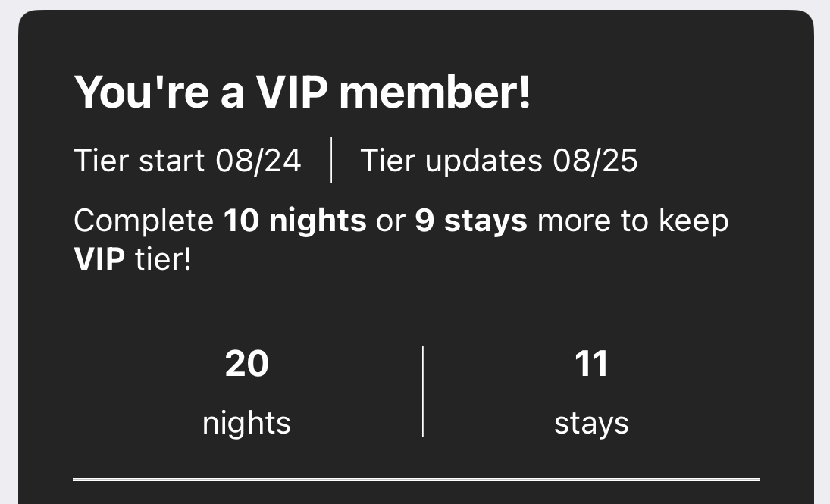830x504 pixels.
Task: Select the "Tier start" label
Action: 139,161
